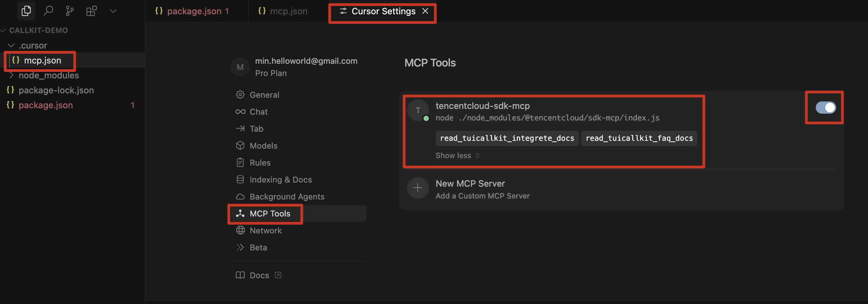
Task: Open Indexing & Docs settings
Action: point(299,179)
